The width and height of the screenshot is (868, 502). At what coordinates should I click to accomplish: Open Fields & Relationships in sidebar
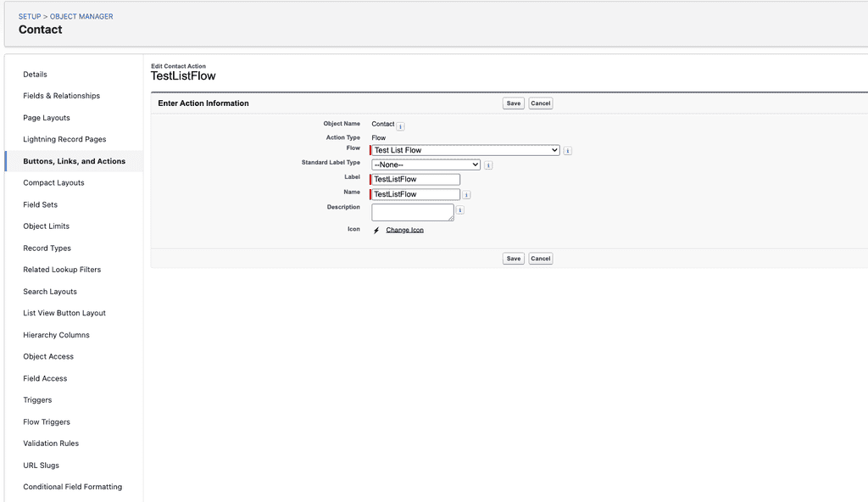tap(61, 96)
